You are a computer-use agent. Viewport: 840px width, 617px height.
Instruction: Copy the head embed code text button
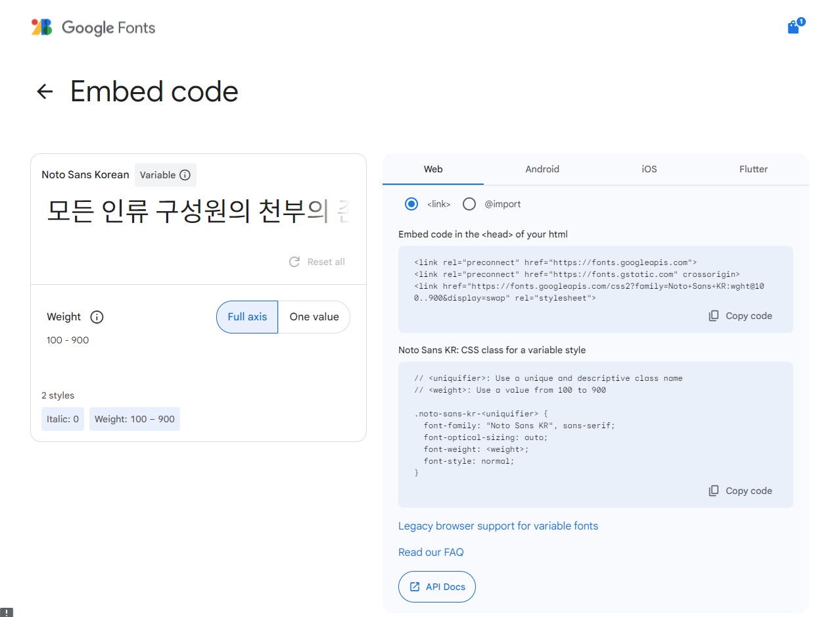coord(749,316)
